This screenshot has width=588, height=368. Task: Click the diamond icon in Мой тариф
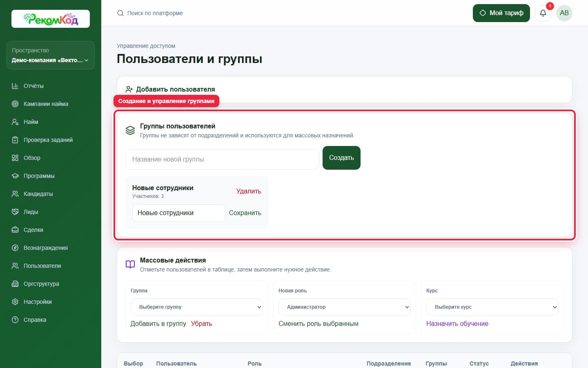coord(483,13)
